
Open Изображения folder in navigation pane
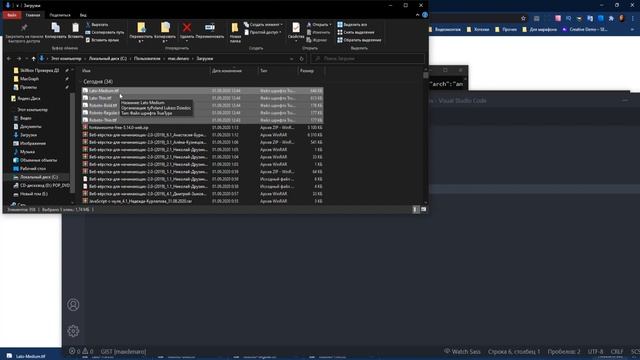[33, 144]
